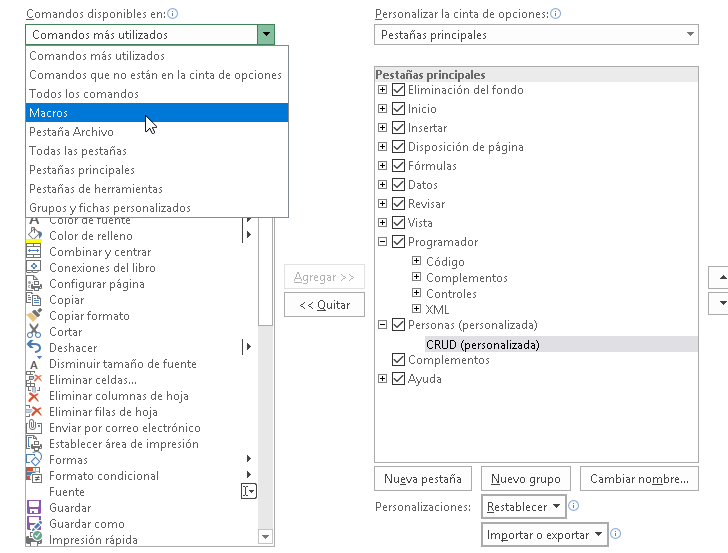Viewport: 728px width, 553px height.
Task: Click info icon next to Restablecer
Action: pos(574,506)
